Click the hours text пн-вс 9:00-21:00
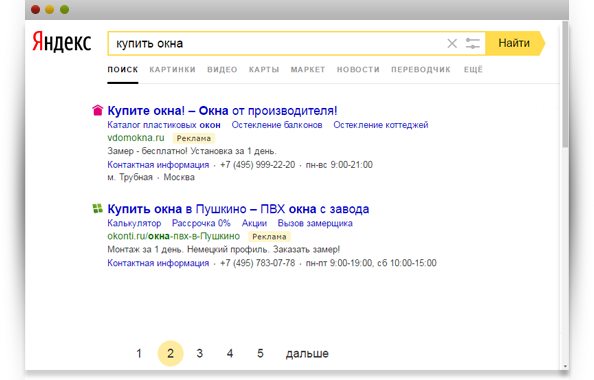594x380 pixels. coord(339,165)
